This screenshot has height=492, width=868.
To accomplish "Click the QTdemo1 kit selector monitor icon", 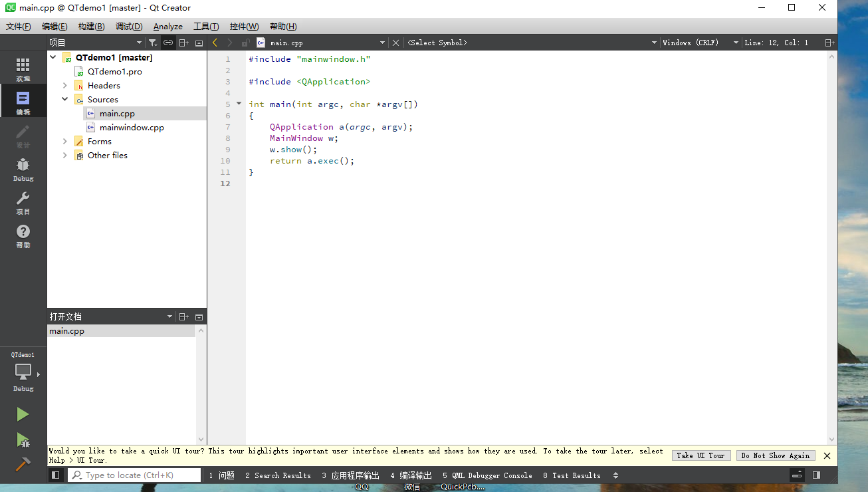I will 23,372.
